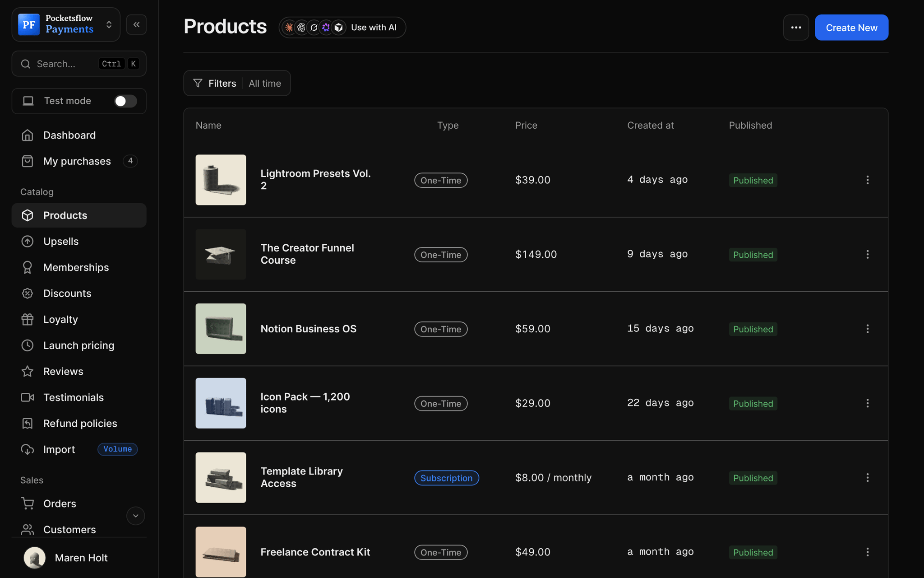The image size is (924, 578).
Task: Click the 22 days ago cell
Action: tap(661, 403)
